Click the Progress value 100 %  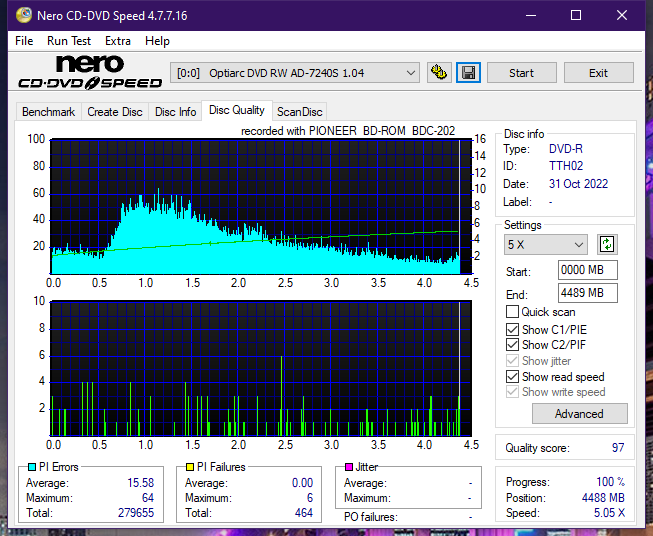click(x=611, y=482)
